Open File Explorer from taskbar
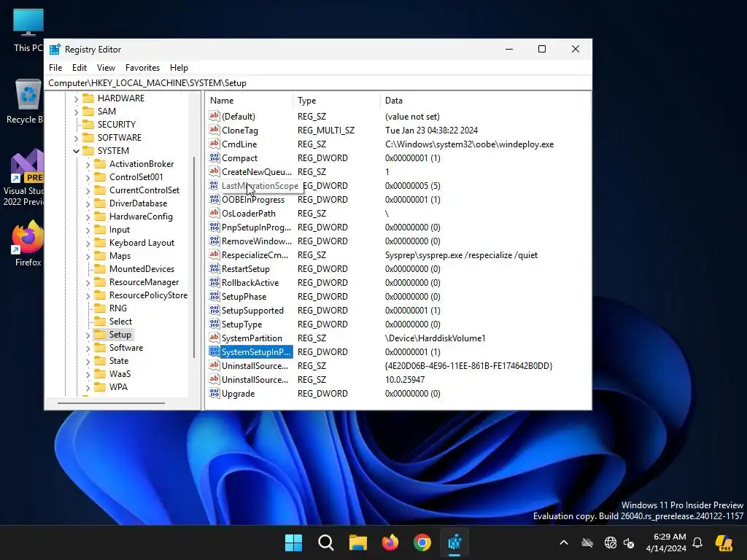Viewport: 747px width, 560px height. pos(357,542)
